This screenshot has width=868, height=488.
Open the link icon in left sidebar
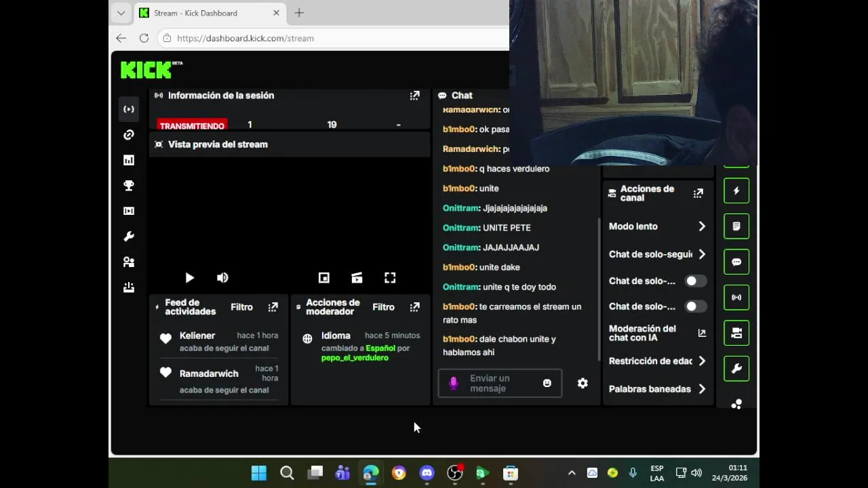[x=129, y=135]
